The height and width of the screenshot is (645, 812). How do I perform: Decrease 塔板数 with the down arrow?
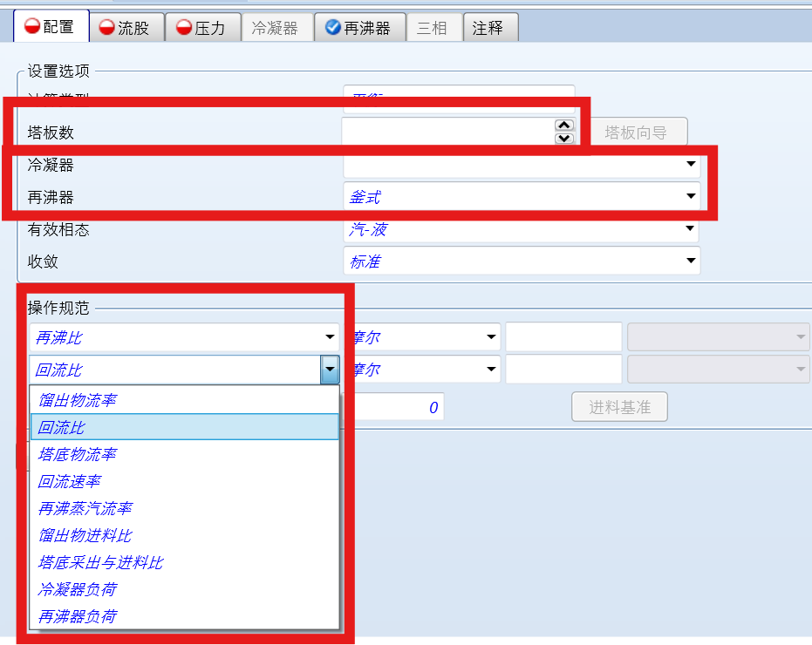[564, 138]
